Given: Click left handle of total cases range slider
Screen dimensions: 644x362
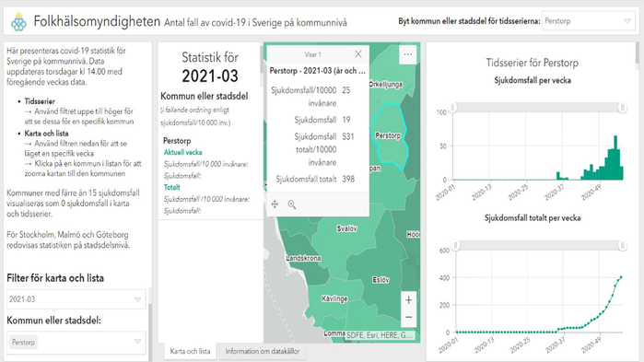Looking at the screenshot, I should coord(455,245).
